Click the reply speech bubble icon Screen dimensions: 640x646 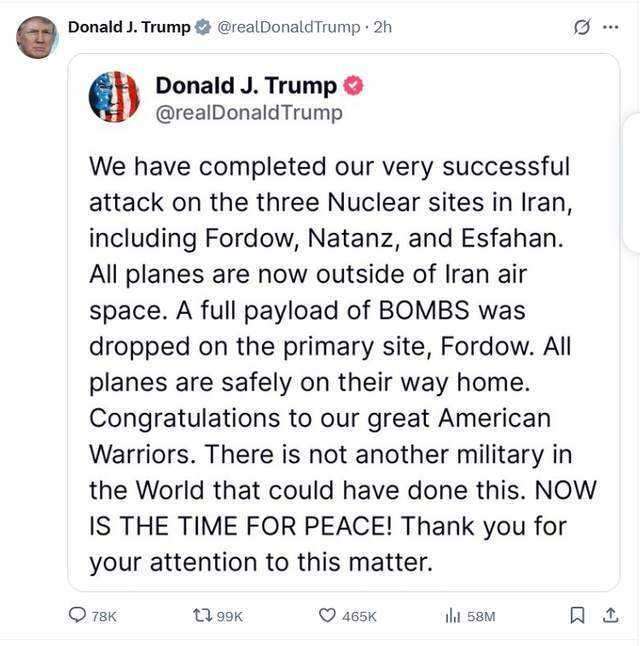coord(77,616)
